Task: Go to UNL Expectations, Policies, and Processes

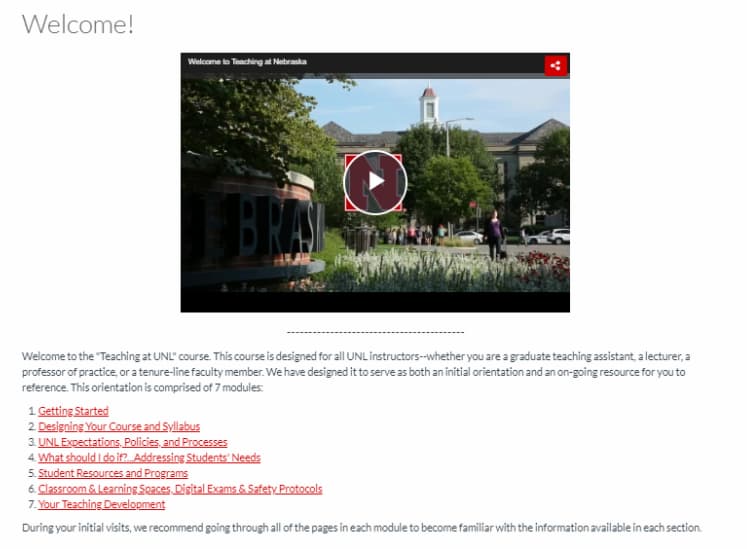Action: (133, 442)
